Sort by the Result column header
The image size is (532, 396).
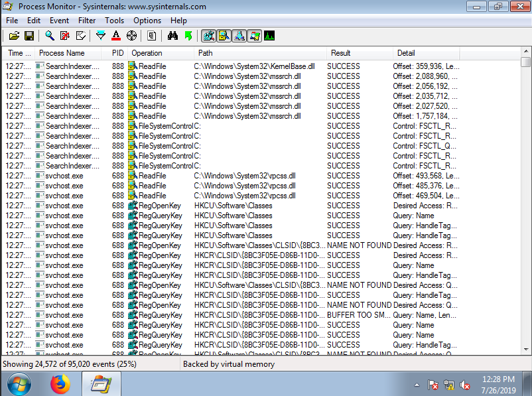(360, 53)
